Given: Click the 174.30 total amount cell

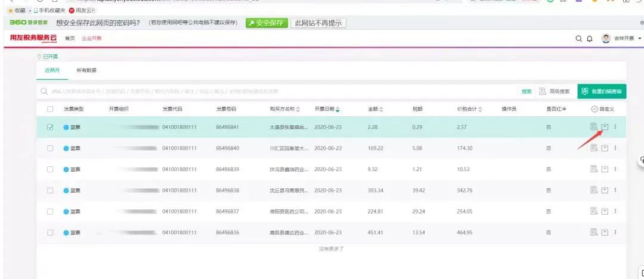Looking at the screenshot, I should [465, 148].
